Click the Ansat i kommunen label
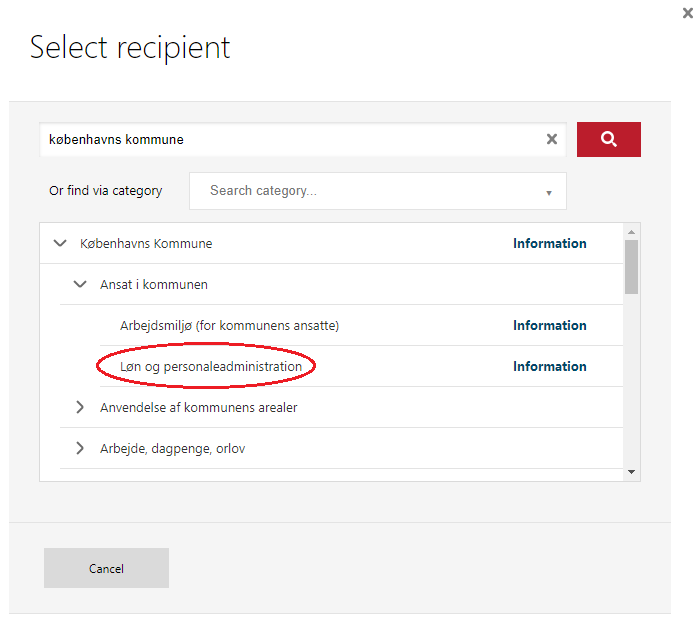The height and width of the screenshot is (617, 698). click(154, 284)
